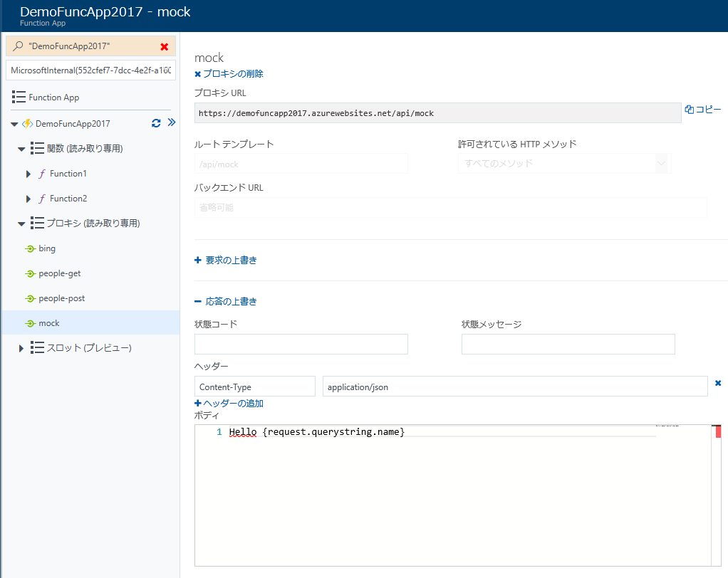Expand the Function1 node
The height and width of the screenshot is (578, 728).
click(x=28, y=174)
